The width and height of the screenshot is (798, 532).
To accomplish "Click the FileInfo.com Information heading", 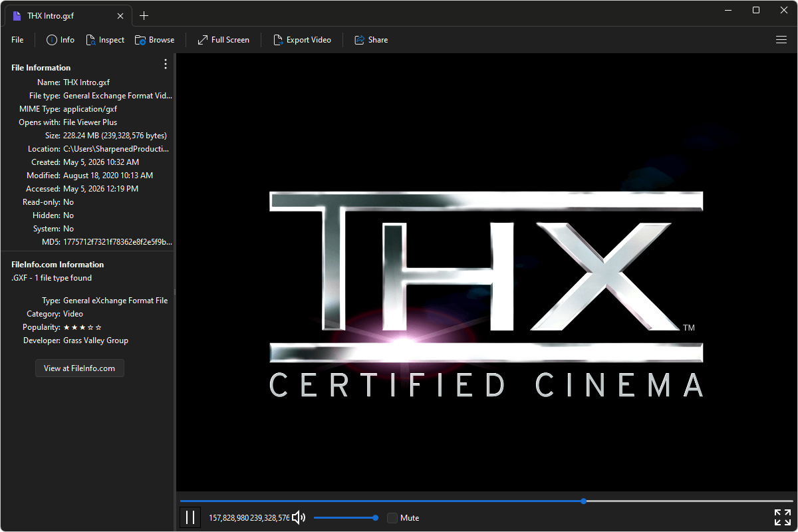I will pyautogui.click(x=58, y=265).
